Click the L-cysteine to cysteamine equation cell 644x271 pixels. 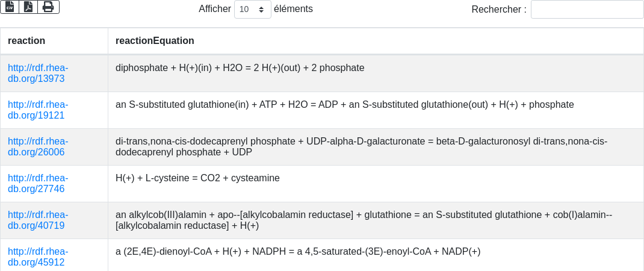[x=197, y=178]
